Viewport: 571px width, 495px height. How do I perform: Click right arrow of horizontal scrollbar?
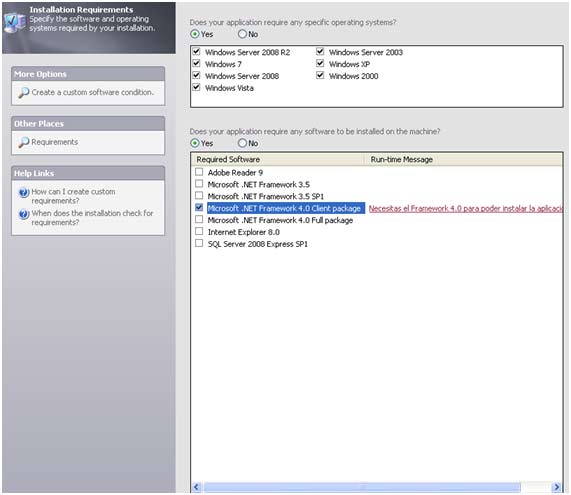(556, 487)
